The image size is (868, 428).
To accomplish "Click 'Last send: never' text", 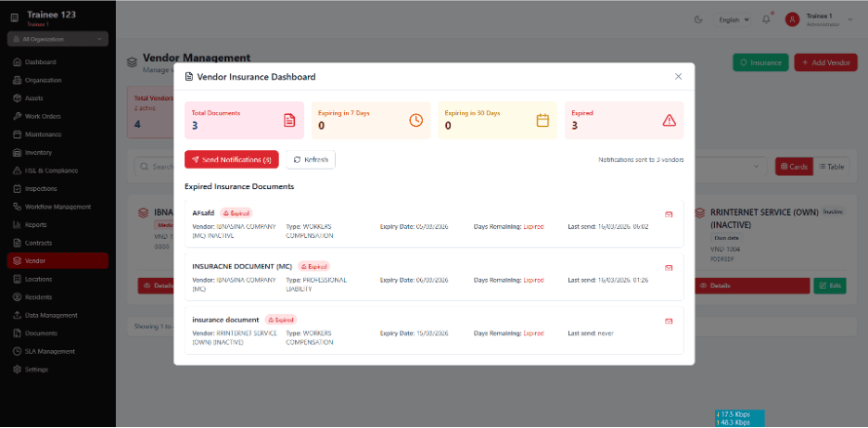I will (591, 334).
